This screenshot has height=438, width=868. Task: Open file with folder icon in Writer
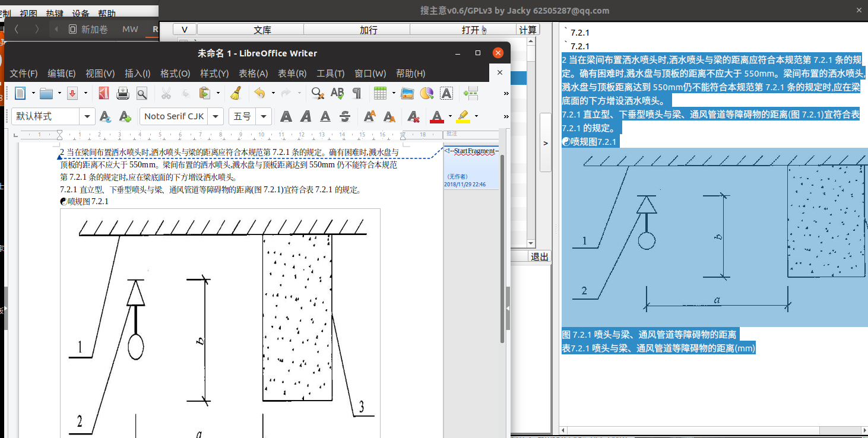pos(46,93)
